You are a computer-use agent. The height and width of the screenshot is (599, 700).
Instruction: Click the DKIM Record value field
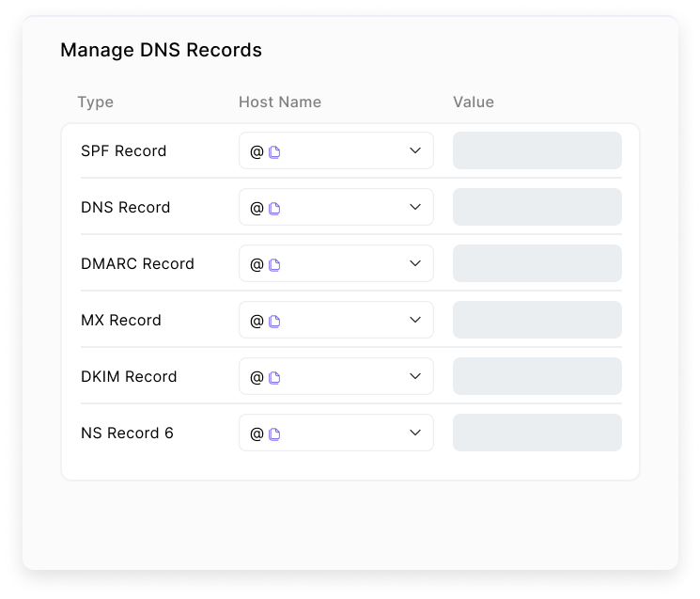[x=537, y=376]
